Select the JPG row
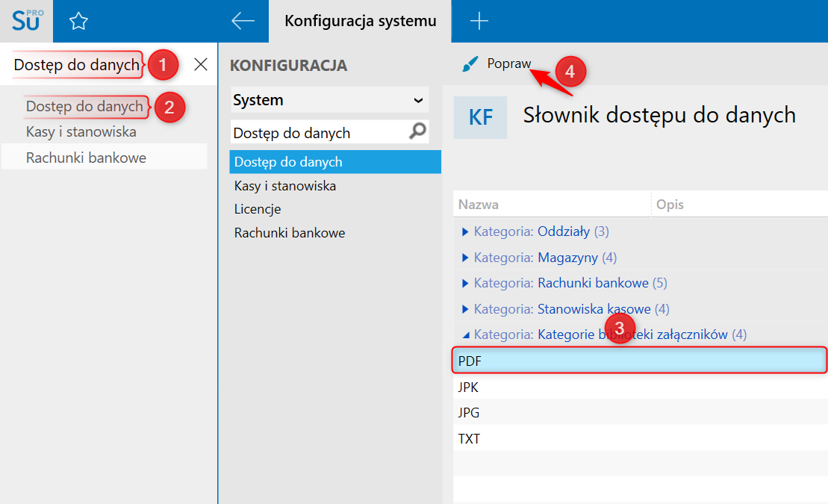 tap(641, 412)
